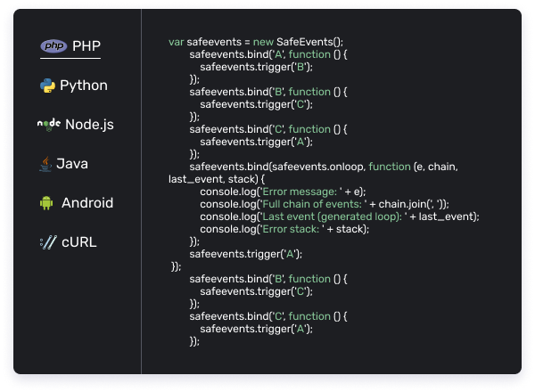Viewport: 535px width, 392px height.
Task: Click the PHP logo icon
Action: point(54,46)
